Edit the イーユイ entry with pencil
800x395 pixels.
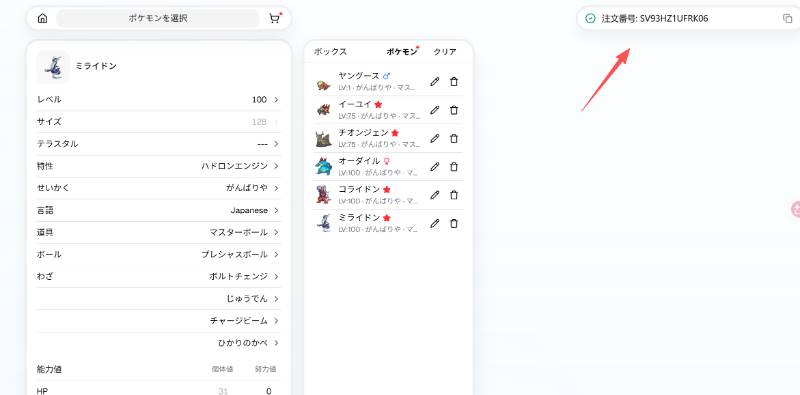[435, 110]
